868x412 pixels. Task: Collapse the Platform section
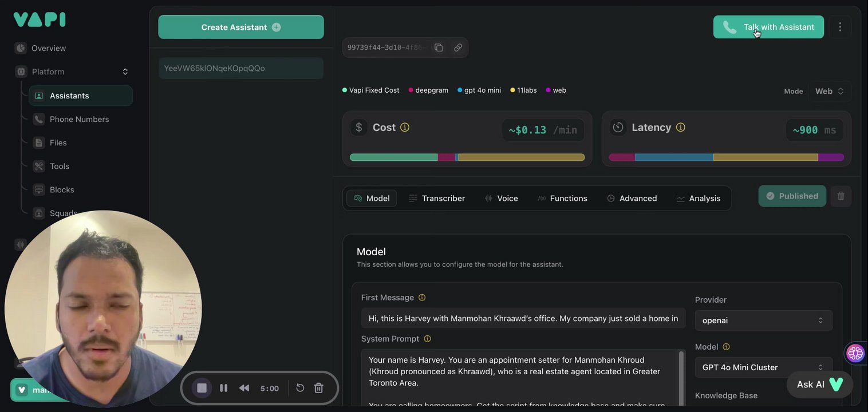[125, 72]
